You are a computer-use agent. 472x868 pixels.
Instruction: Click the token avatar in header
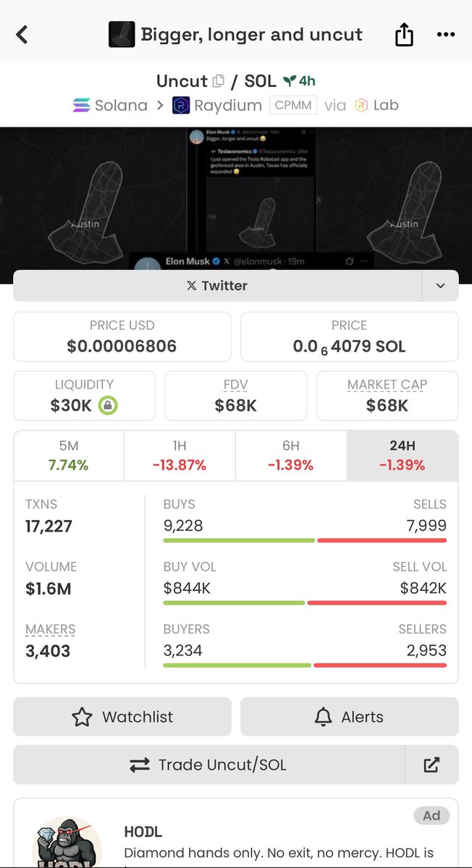tap(122, 34)
